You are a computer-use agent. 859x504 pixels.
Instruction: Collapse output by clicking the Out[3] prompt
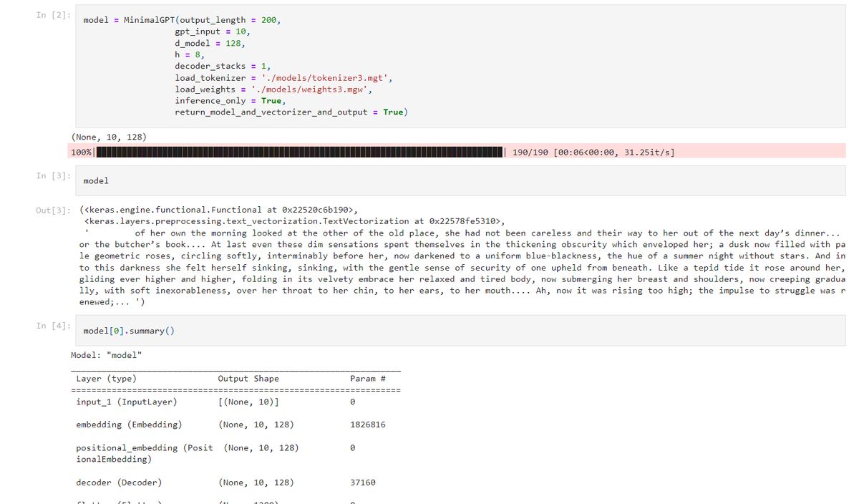[x=52, y=210]
